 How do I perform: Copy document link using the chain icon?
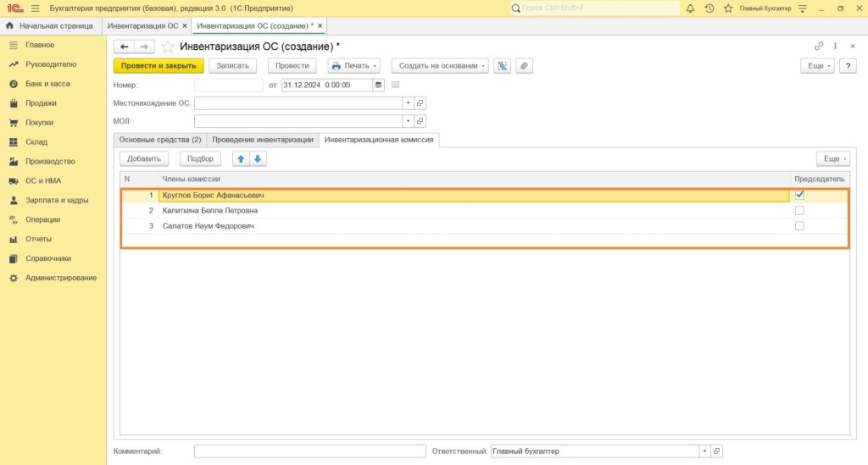point(819,46)
